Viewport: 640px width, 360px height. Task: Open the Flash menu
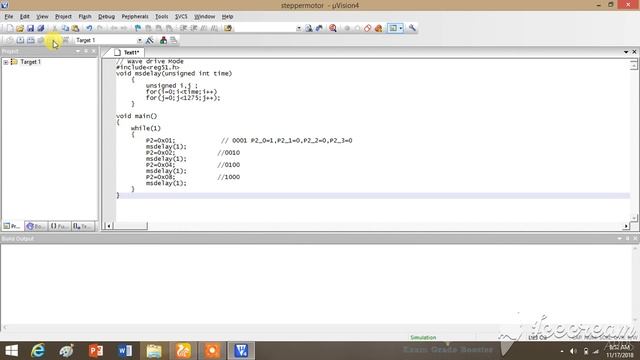tap(85, 17)
